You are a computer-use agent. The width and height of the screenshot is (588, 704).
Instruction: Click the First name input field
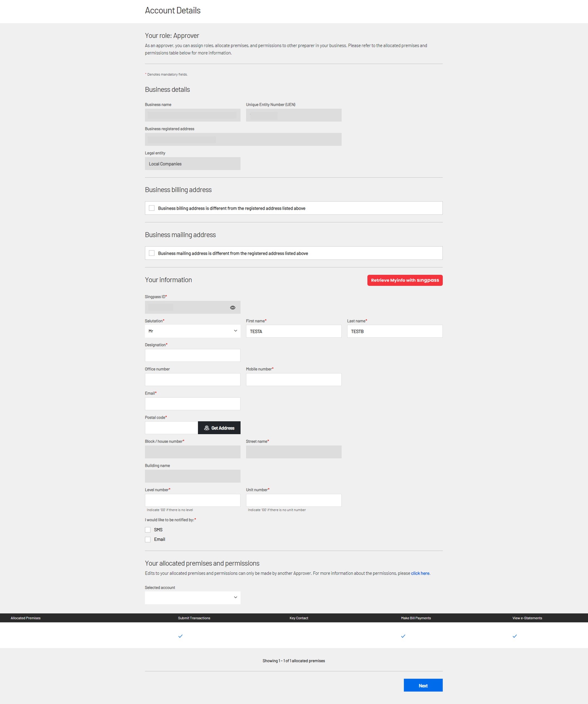(293, 330)
